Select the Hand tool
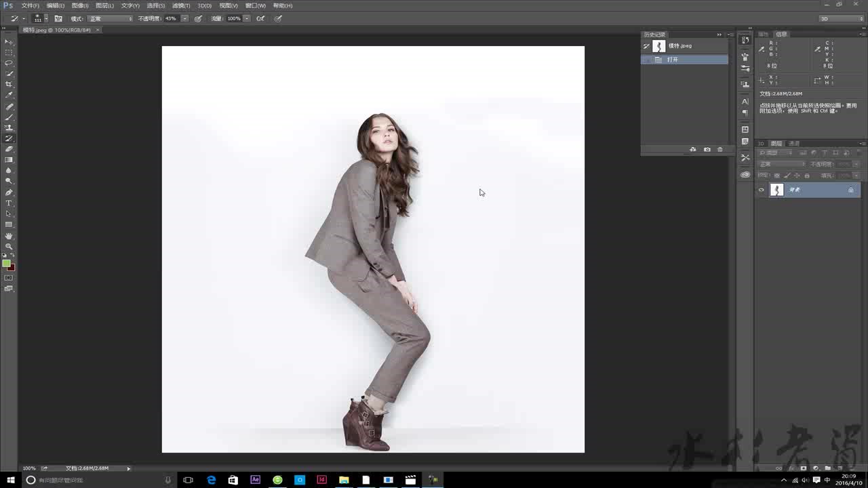868x488 pixels. coord(9,236)
